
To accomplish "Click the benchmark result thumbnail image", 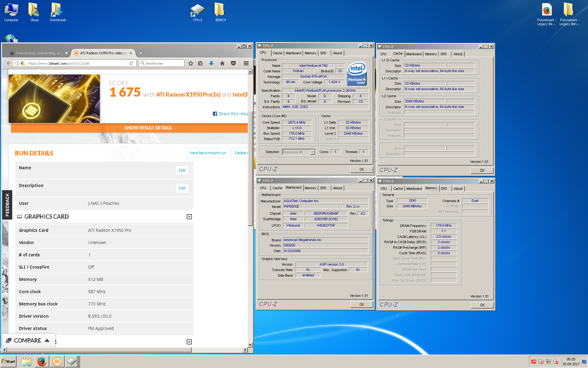I will pyautogui.click(x=54, y=98).
